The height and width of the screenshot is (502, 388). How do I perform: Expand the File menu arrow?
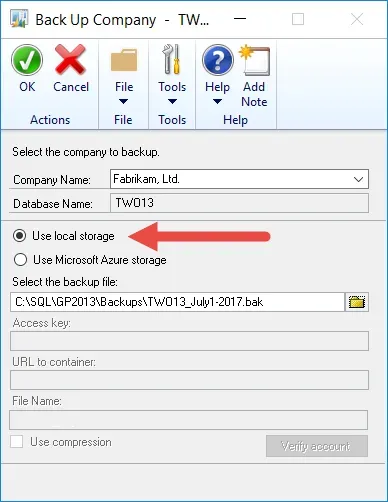pyautogui.click(x=124, y=101)
